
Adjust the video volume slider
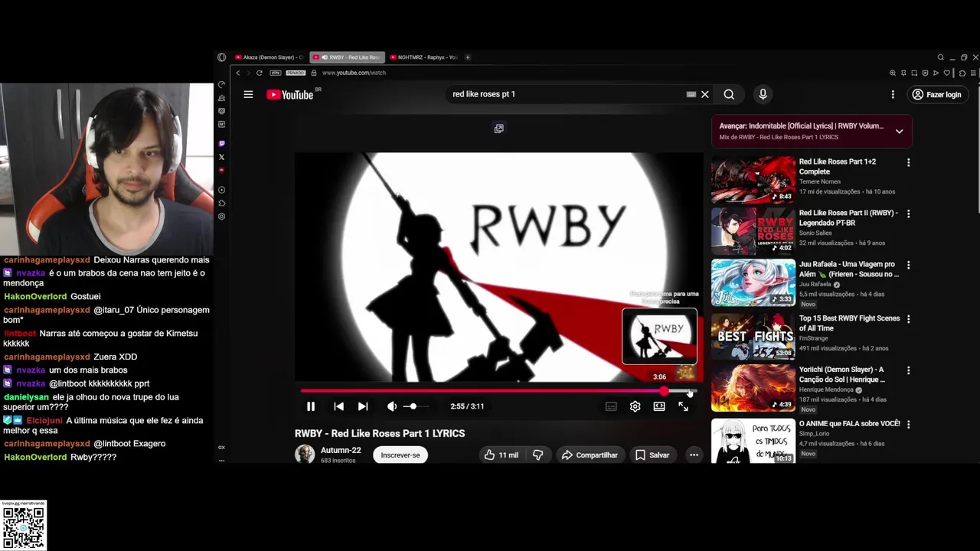point(416,406)
